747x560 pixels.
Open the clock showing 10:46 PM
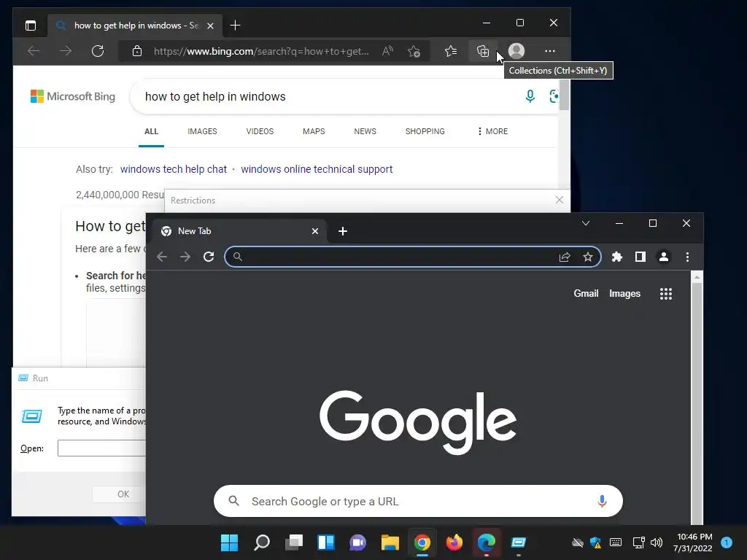pyautogui.click(x=693, y=542)
